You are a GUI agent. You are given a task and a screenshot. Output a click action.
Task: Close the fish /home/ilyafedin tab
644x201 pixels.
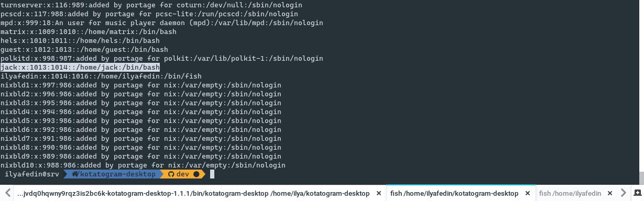pos(609,193)
